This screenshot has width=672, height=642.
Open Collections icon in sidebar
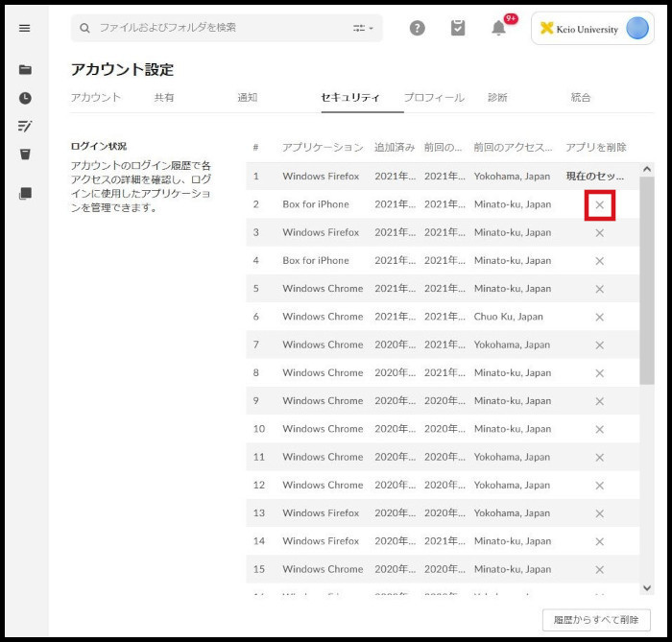tap(25, 194)
